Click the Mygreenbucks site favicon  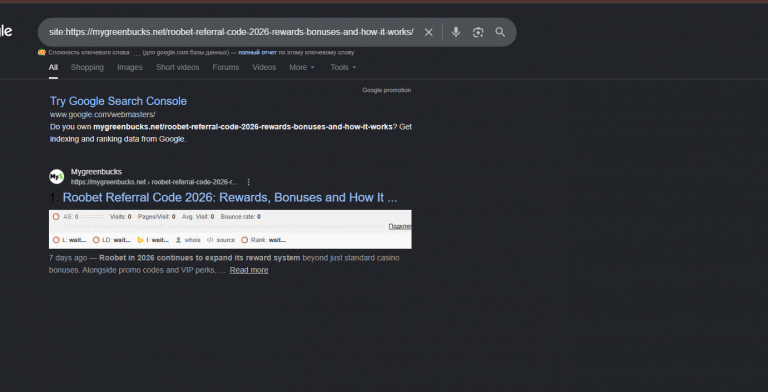click(57, 176)
